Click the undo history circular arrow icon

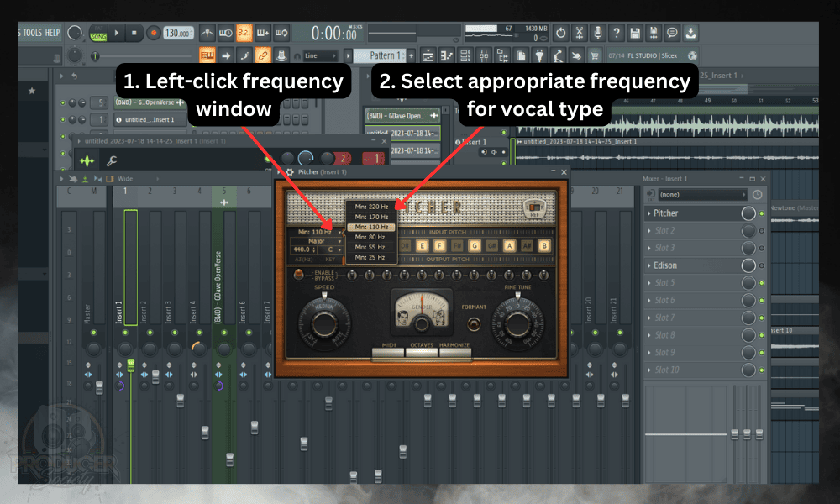pos(561,34)
